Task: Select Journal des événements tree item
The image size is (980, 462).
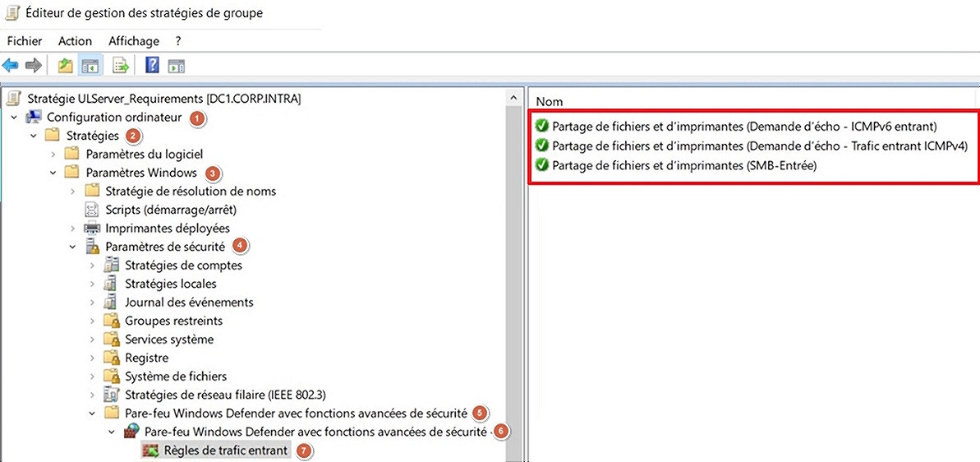Action: click(x=189, y=302)
